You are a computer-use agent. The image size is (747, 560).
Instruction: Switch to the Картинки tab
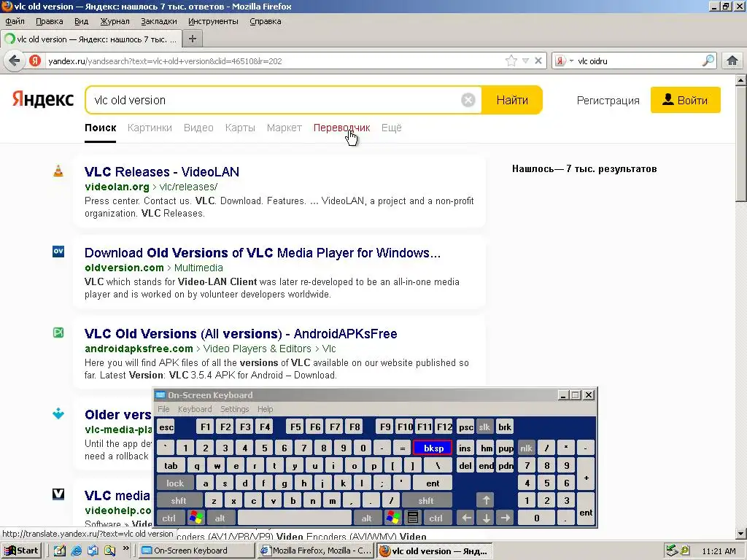coord(150,128)
